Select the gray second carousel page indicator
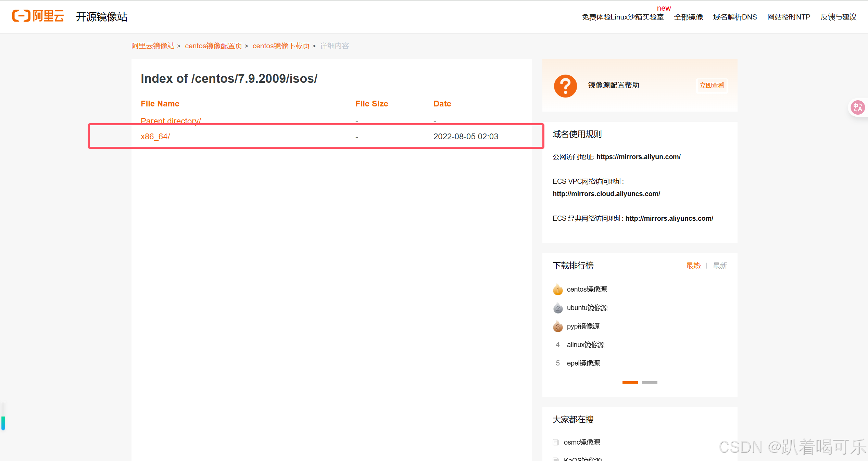 click(x=650, y=382)
